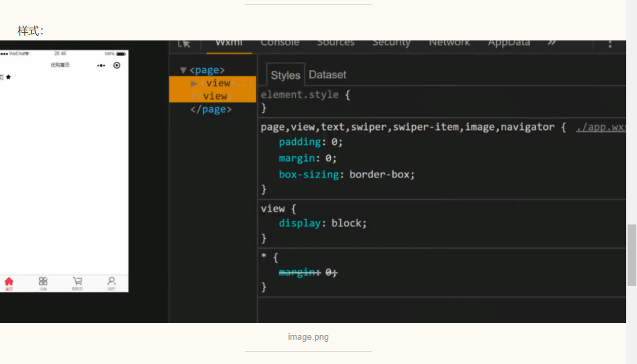Open the Dataset sub-tab
The height and width of the screenshot is (364, 637).
(328, 75)
